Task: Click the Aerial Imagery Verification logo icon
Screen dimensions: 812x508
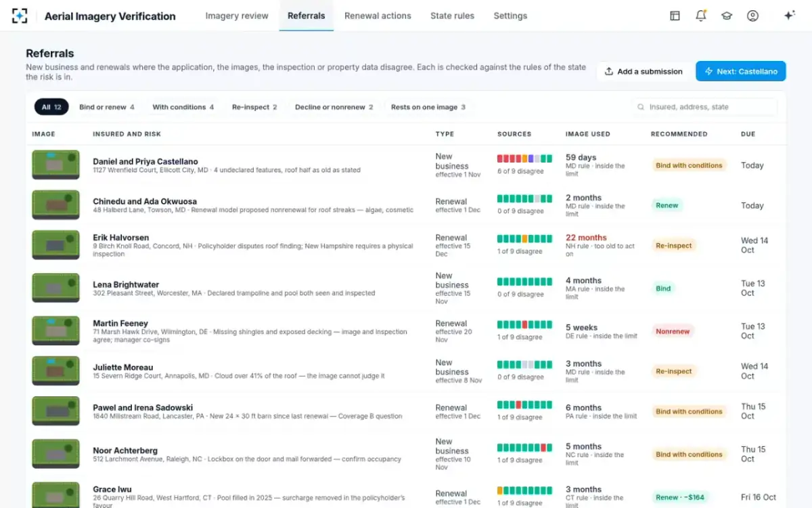Action: pos(20,16)
